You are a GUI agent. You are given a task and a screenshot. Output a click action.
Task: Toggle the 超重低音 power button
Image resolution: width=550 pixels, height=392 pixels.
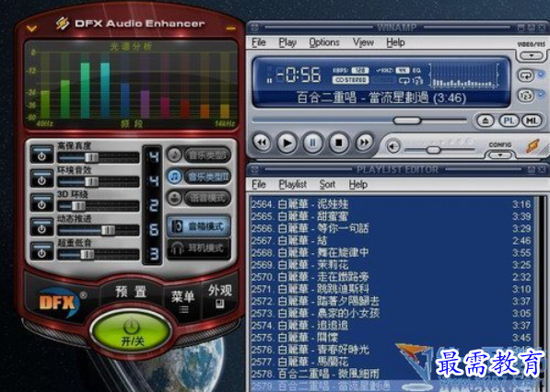point(41,251)
